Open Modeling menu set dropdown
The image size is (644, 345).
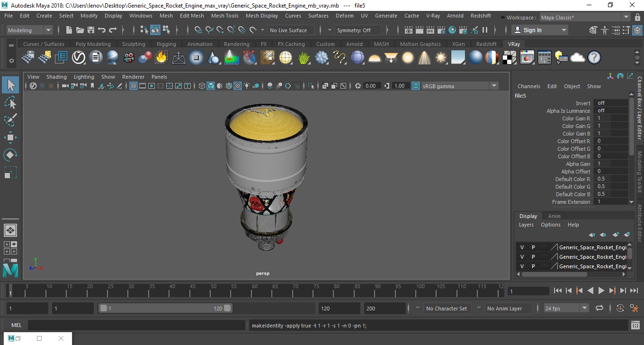pyautogui.click(x=29, y=30)
